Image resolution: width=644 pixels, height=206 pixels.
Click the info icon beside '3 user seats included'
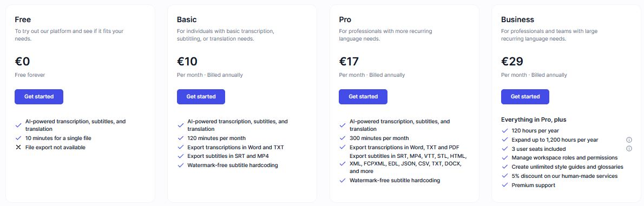(x=629, y=149)
